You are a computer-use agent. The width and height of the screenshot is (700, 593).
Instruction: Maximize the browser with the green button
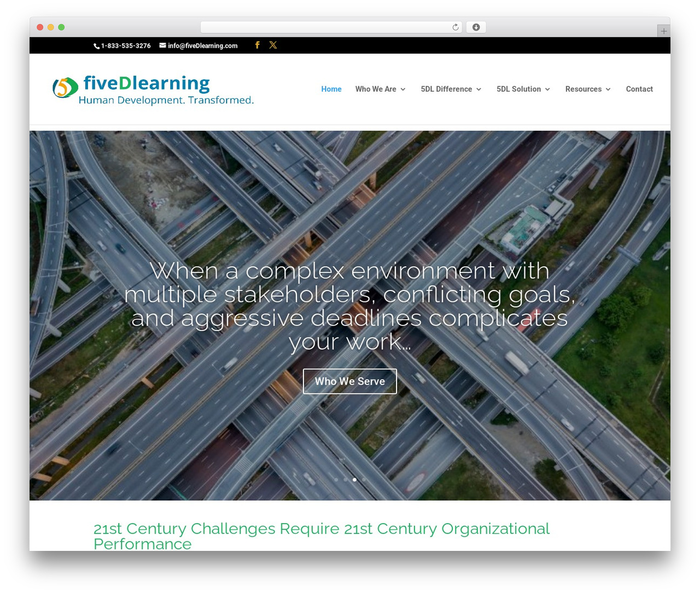(x=61, y=27)
